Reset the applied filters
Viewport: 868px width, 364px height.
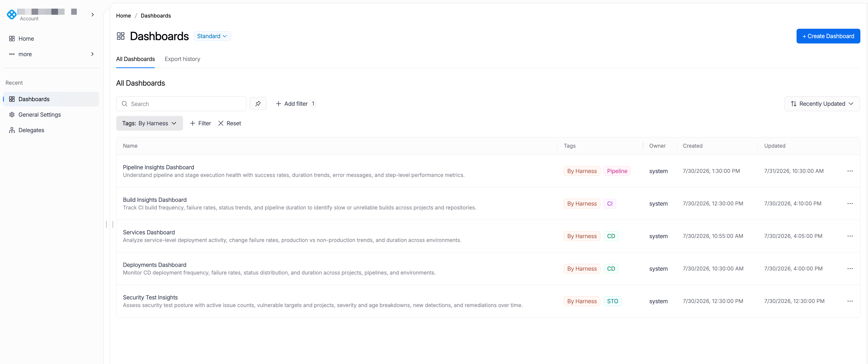click(x=230, y=123)
